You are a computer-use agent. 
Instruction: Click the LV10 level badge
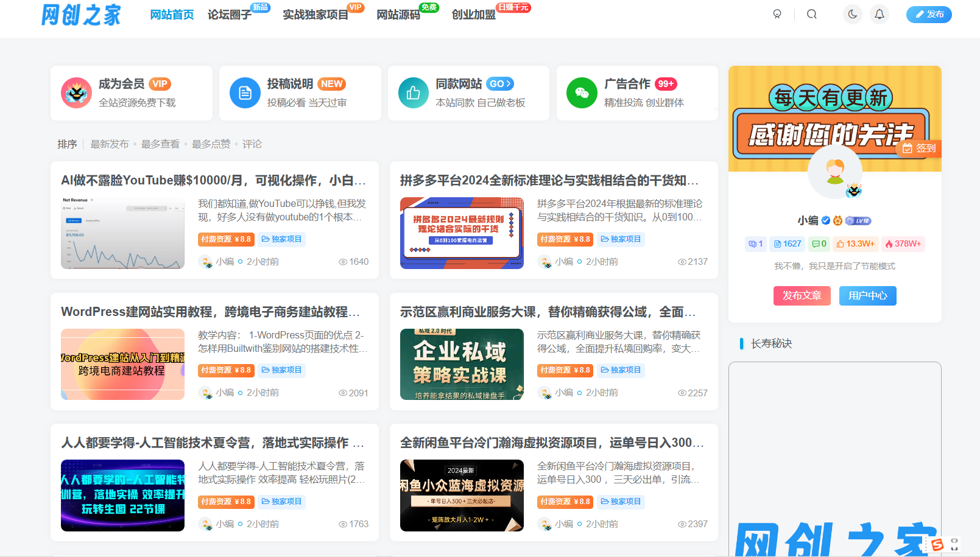click(x=858, y=220)
